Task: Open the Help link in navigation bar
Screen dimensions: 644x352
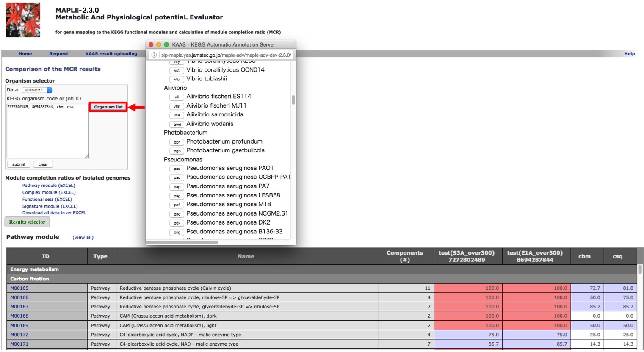Action: click(629, 54)
